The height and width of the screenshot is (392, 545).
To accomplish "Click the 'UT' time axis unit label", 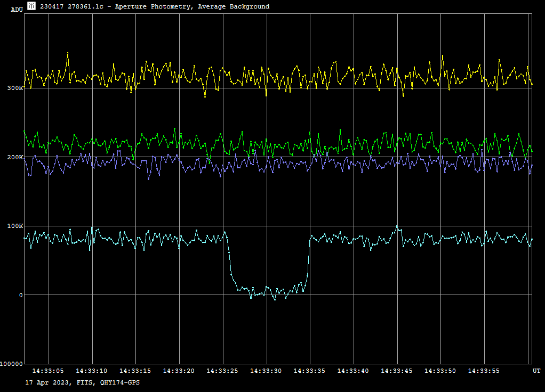I will 536,371.
